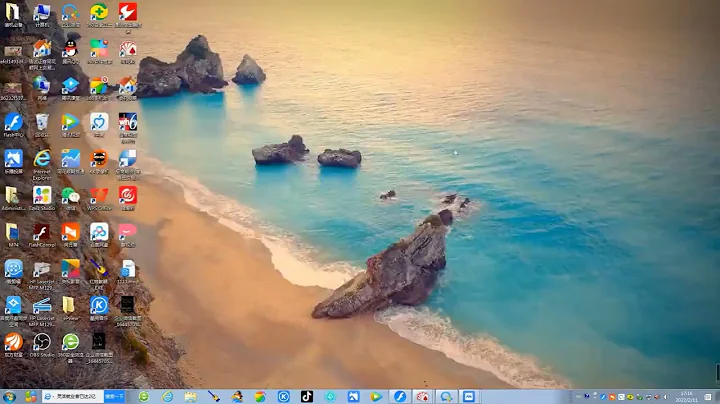Click the Windows Start button

(9, 397)
